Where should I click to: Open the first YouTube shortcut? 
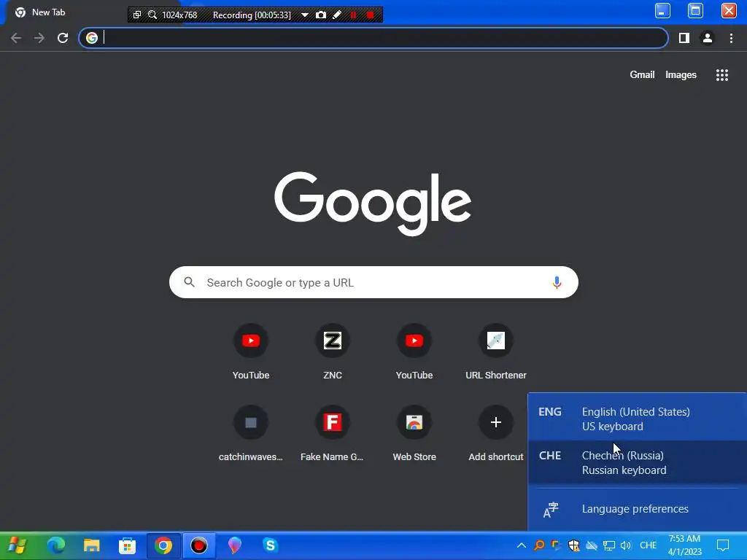click(251, 351)
